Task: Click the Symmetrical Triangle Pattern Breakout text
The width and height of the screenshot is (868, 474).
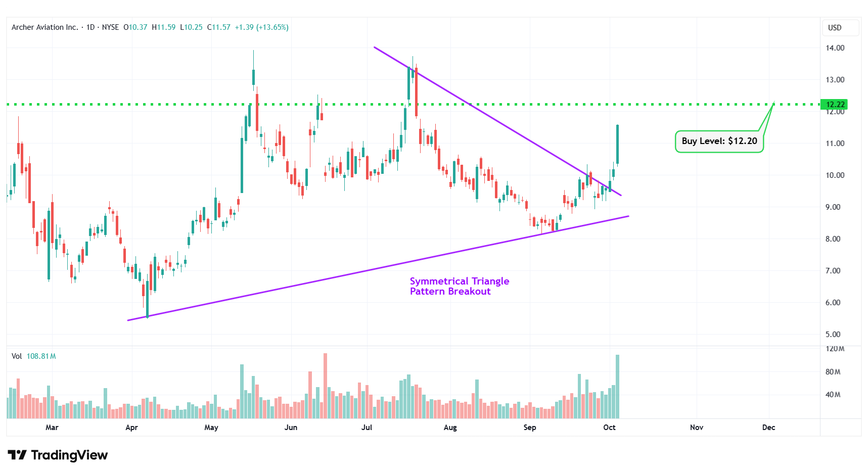Action: tap(459, 287)
